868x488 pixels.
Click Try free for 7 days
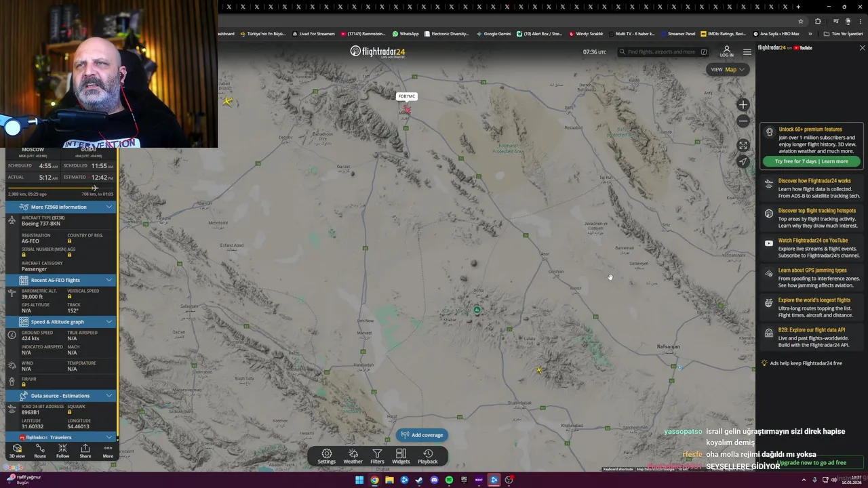coord(811,161)
